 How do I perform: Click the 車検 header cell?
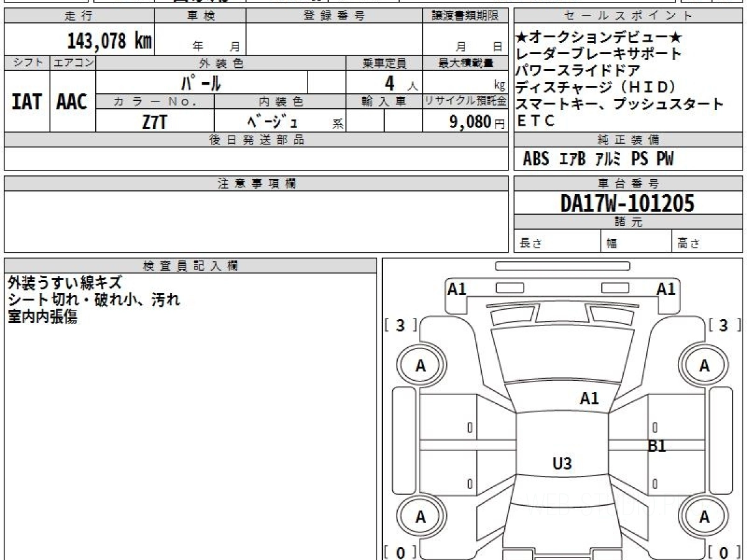tap(200, 16)
